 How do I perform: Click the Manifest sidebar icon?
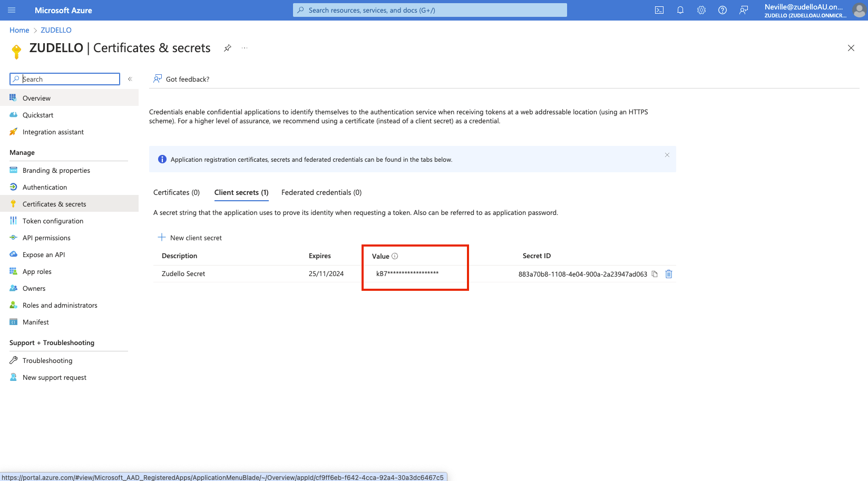click(x=13, y=322)
